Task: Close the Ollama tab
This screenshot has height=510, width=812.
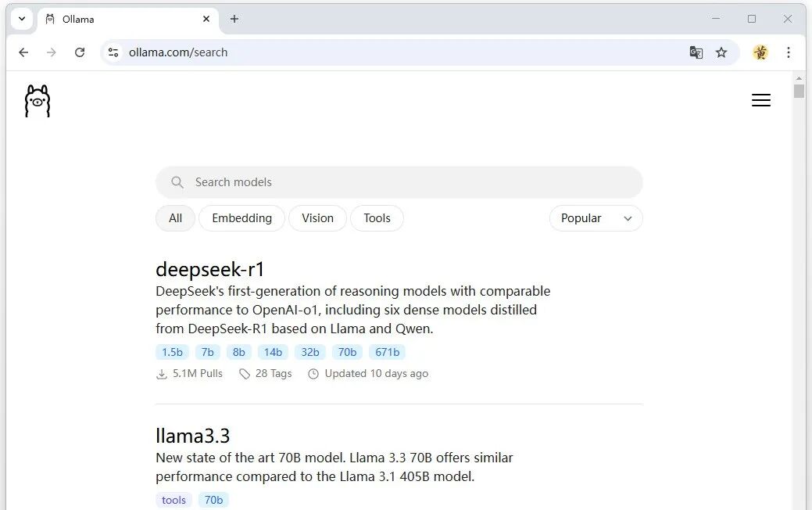Action: click(x=206, y=20)
